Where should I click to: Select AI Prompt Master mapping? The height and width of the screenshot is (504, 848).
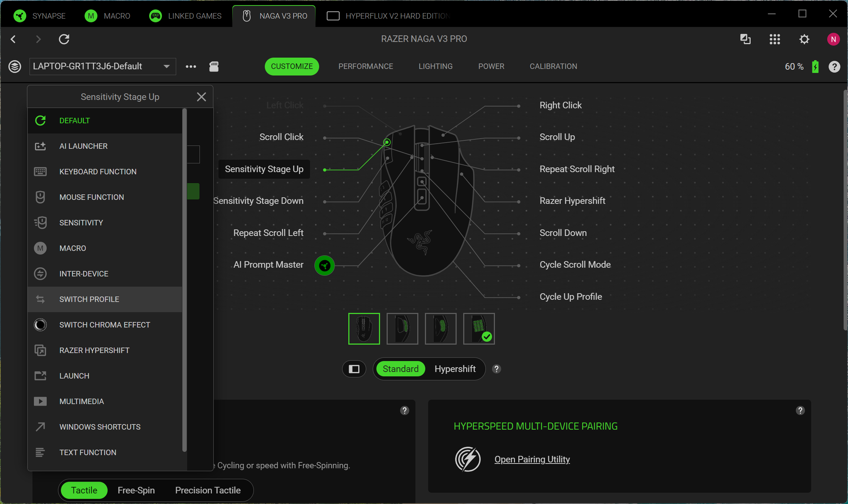(x=268, y=265)
